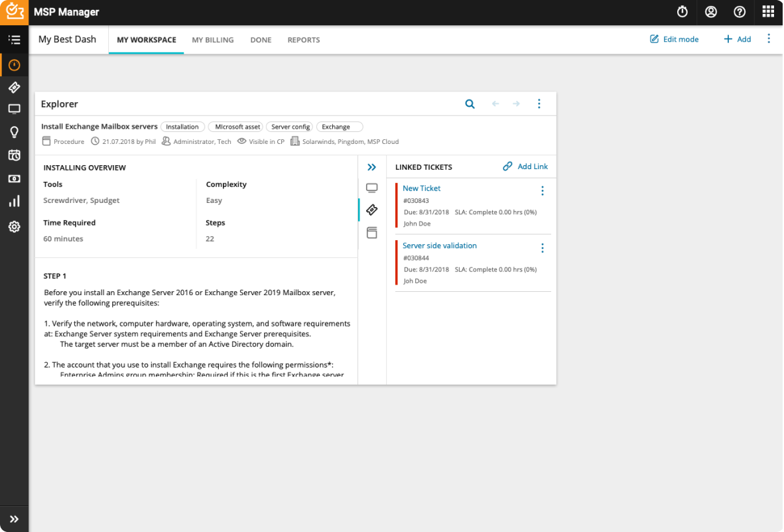Viewport: 784px width, 532px height.
Task: Expand the left sidebar with double chevron
Action: [14, 519]
